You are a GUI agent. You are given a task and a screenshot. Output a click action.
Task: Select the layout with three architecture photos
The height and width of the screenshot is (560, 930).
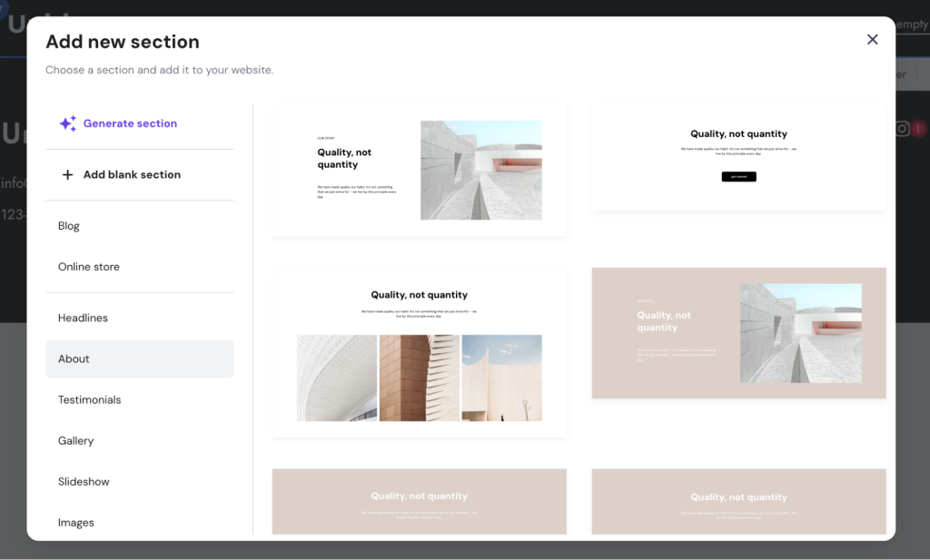tap(420, 353)
